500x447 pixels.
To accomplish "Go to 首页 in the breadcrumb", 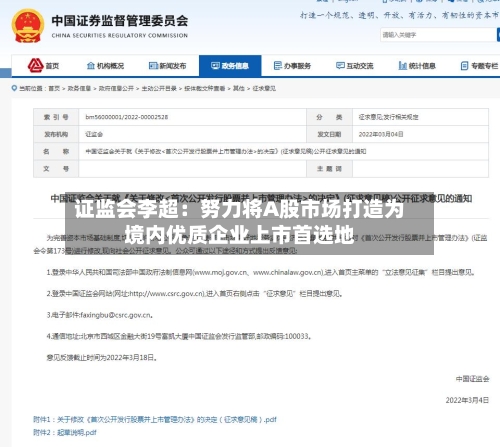I will click(x=54, y=88).
